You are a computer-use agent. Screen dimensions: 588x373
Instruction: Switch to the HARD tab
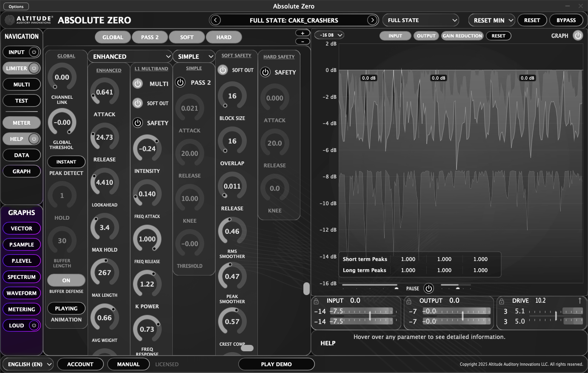224,37
